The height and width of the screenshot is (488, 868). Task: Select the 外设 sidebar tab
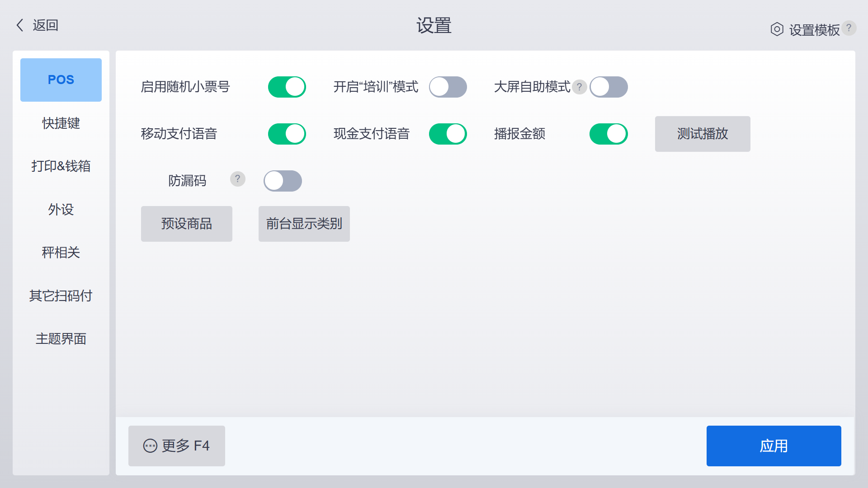[x=61, y=209]
